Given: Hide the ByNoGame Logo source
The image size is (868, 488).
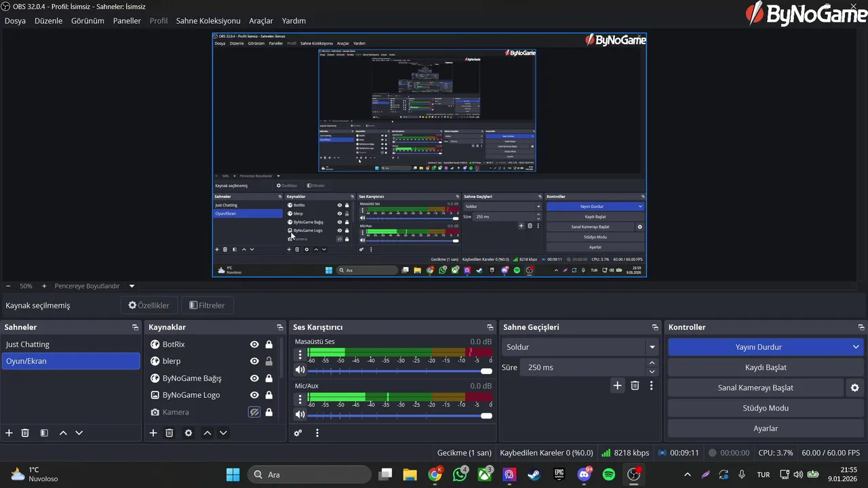Looking at the screenshot, I should [254, 395].
